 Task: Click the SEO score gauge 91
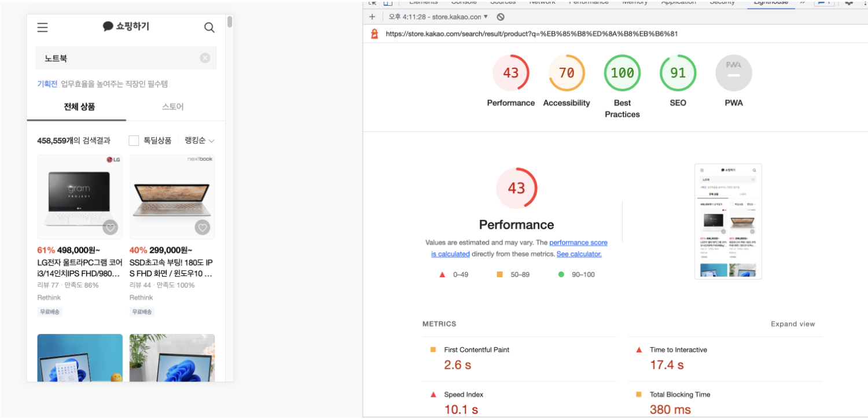(x=678, y=73)
